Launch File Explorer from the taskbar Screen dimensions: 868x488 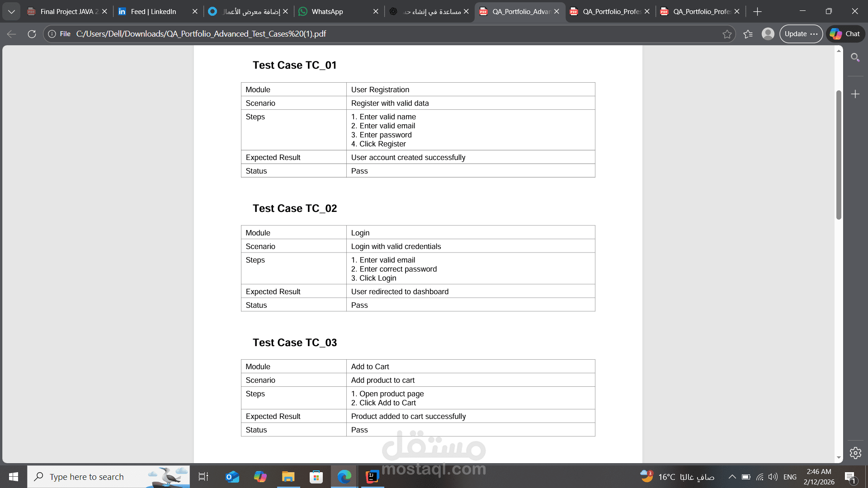pyautogui.click(x=288, y=476)
